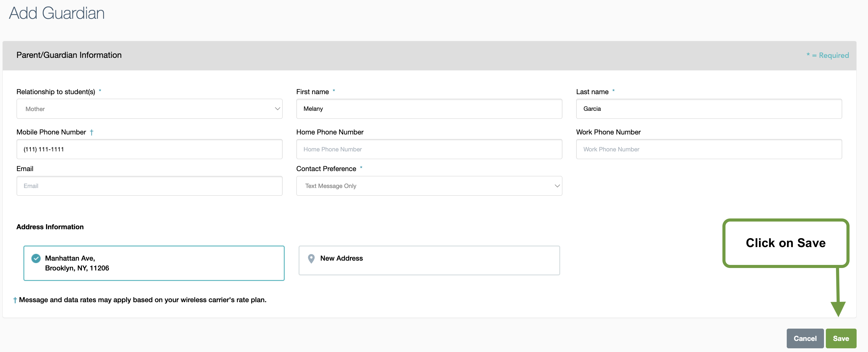Viewport: 868px width, 352px height.
Task: Click the '* = Required' note
Action: click(x=828, y=55)
